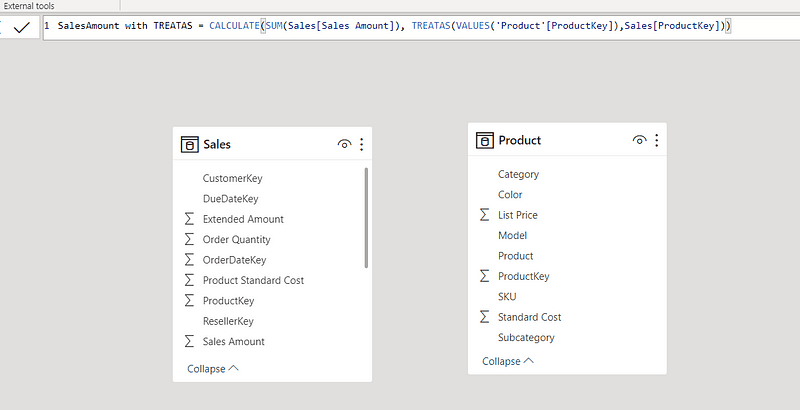
Task: Click inside the DAX formula bar
Action: point(400,26)
